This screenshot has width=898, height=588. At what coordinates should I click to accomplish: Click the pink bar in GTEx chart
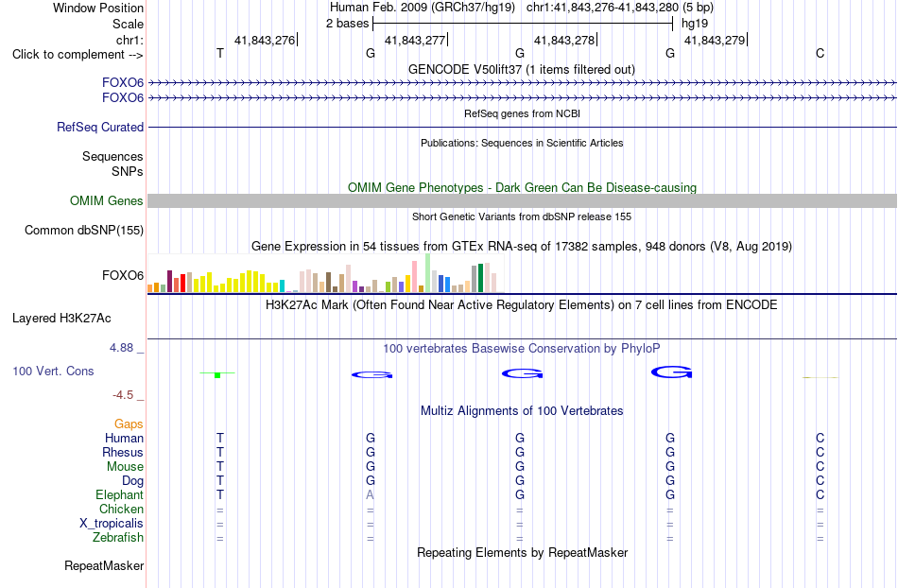pyautogui.click(x=415, y=277)
